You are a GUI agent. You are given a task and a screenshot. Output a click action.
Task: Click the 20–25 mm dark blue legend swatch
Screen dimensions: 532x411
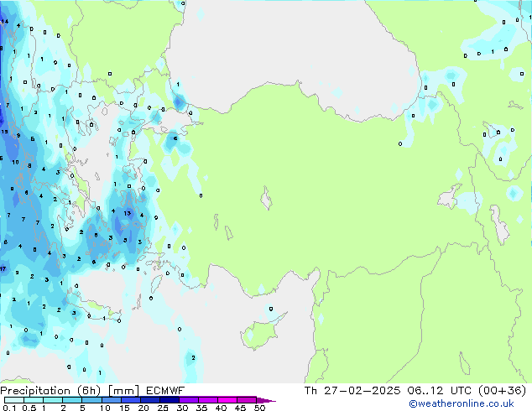coord(149,400)
